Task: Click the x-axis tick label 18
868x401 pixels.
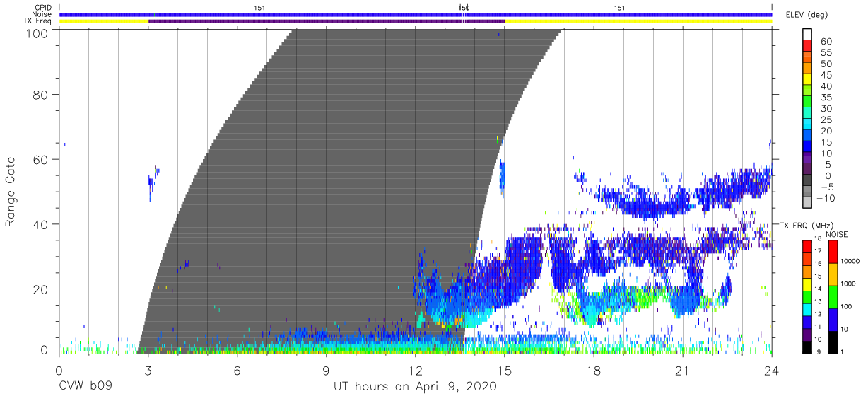Action: (x=594, y=371)
